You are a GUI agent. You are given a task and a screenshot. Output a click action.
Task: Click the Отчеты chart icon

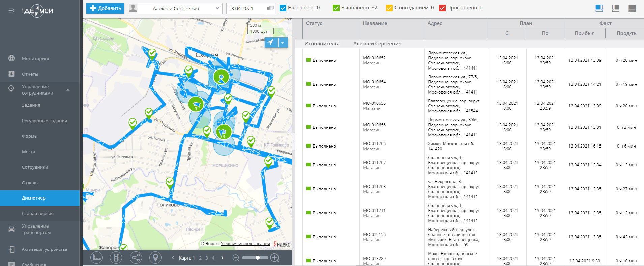coord(11,74)
